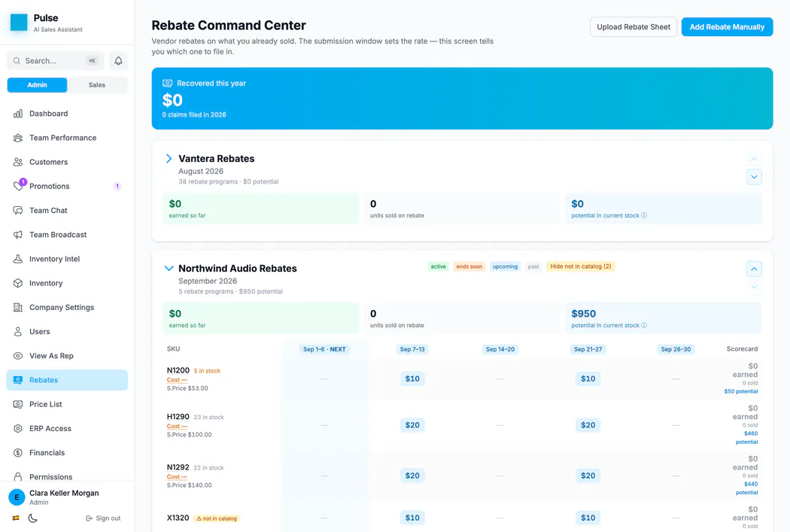Select Sep 28–30 window header
The image size is (790, 532).
(x=676, y=349)
